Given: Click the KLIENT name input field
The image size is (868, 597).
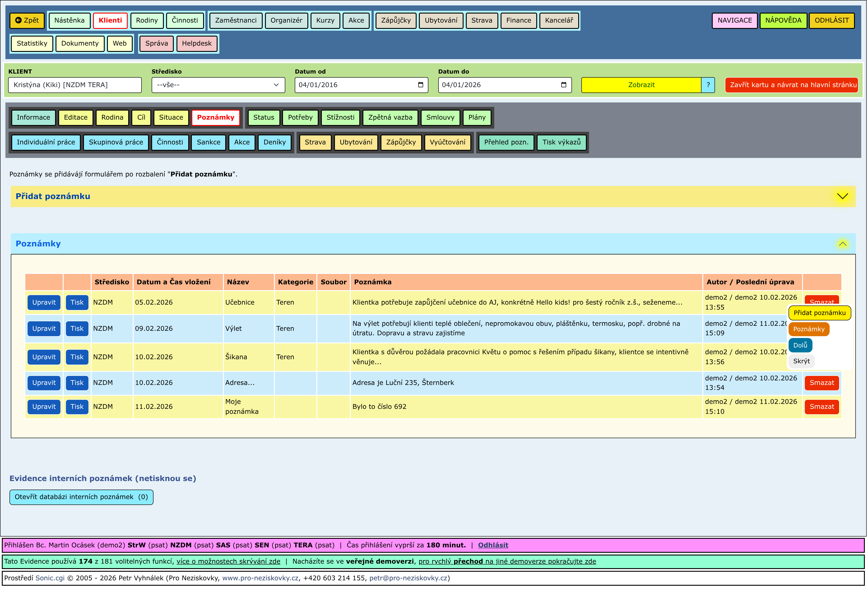Looking at the screenshot, I should (x=75, y=85).
